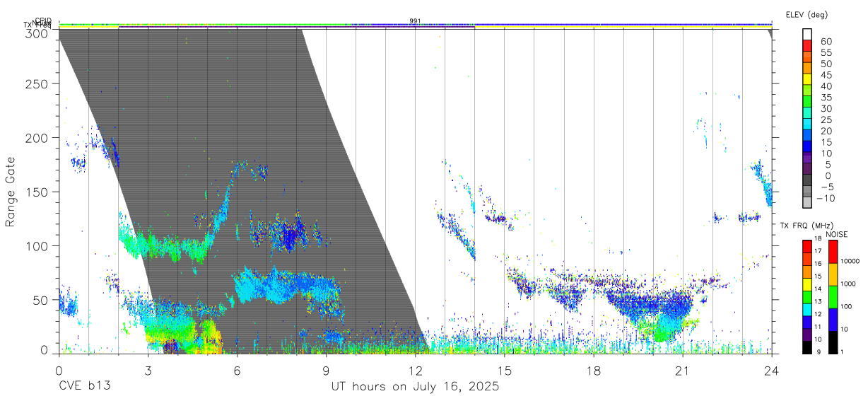Click the 'ELEV (deg)' legend title

807,14
